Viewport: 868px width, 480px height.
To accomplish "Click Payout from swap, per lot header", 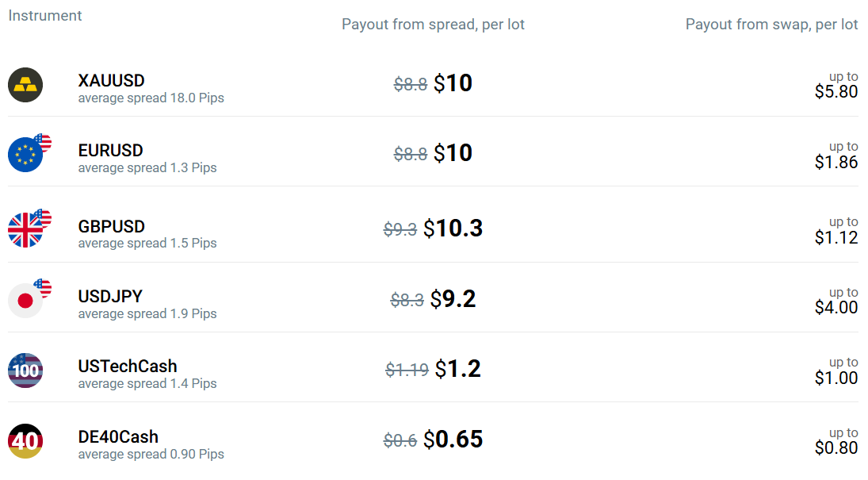I will [x=771, y=25].
